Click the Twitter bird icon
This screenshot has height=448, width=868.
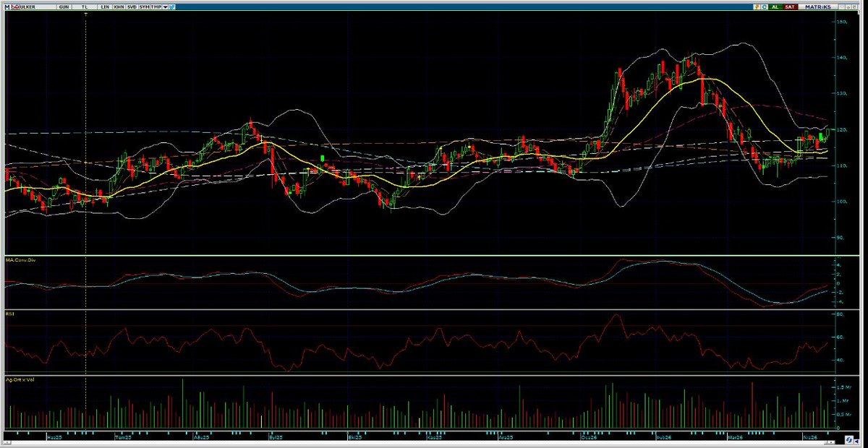[x=172, y=7]
